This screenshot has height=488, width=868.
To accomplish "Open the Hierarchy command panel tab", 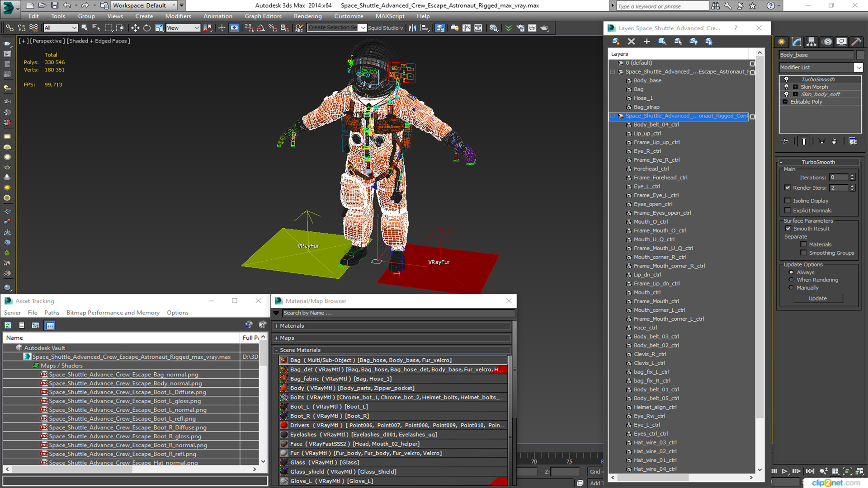I will click(x=811, y=42).
